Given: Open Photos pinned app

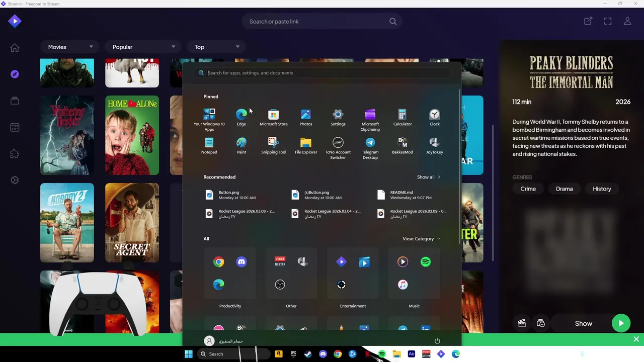Looking at the screenshot, I should pyautogui.click(x=306, y=118).
